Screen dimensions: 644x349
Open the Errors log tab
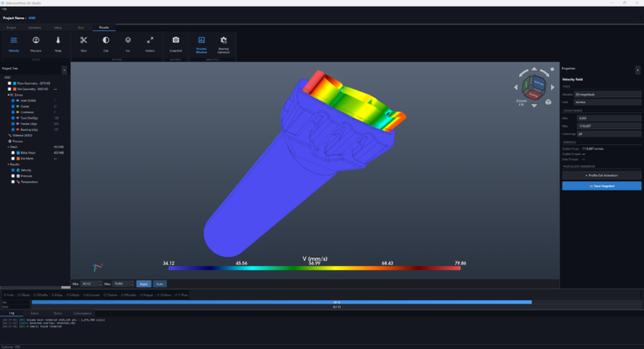(x=58, y=313)
